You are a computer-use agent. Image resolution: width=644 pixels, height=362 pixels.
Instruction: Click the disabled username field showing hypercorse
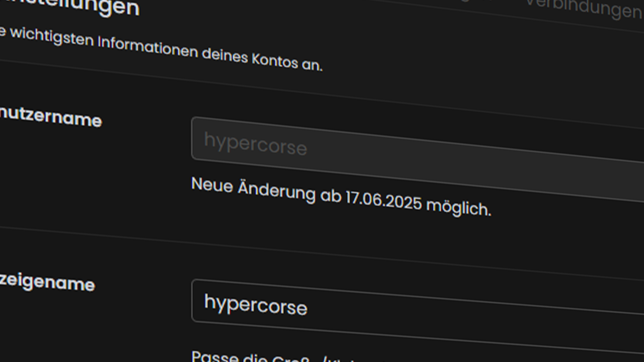418,159
